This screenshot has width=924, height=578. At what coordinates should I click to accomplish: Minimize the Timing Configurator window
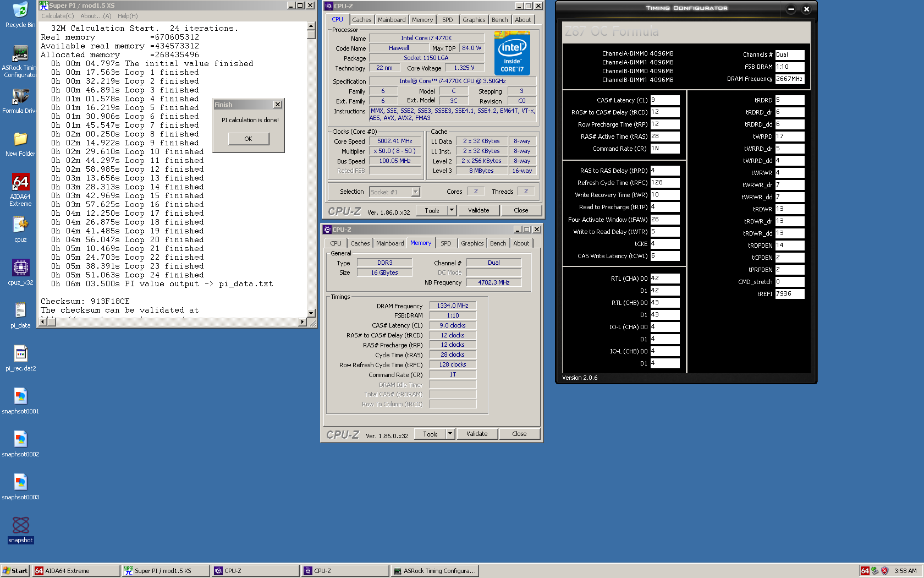point(791,9)
